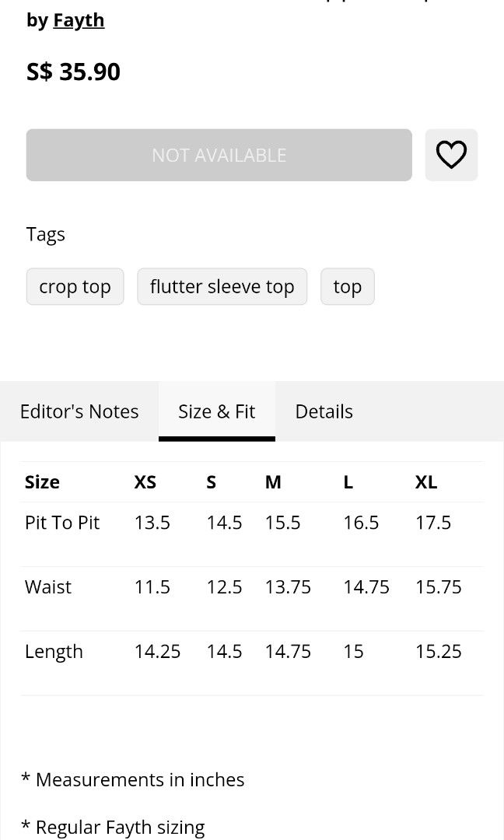Select the Size & Fit tab

coord(216,411)
